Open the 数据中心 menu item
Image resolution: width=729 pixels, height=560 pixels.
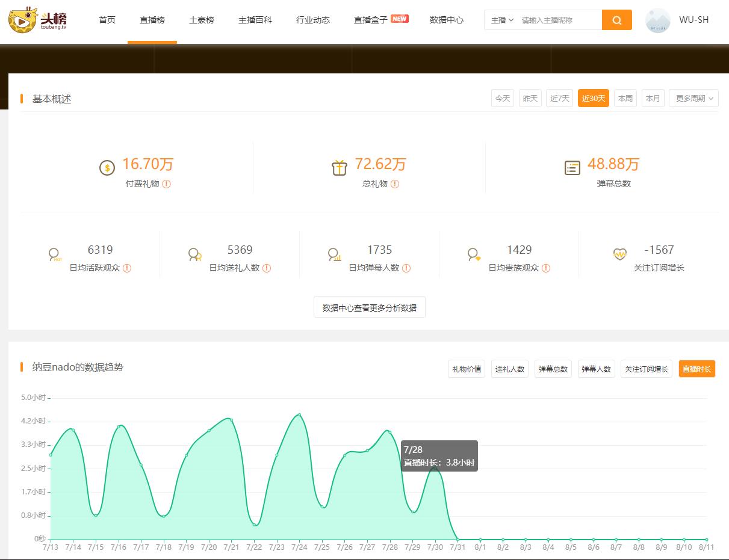click(446, 19)
